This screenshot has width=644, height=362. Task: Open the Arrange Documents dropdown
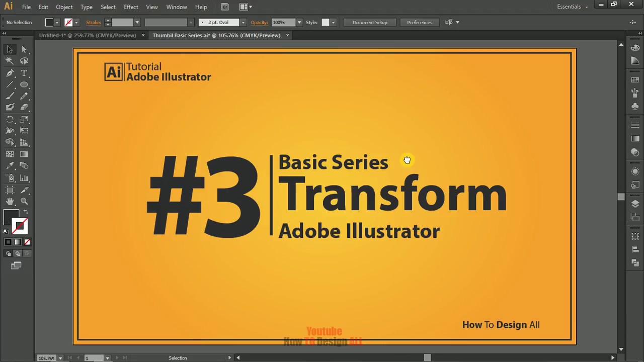(246, 7)
